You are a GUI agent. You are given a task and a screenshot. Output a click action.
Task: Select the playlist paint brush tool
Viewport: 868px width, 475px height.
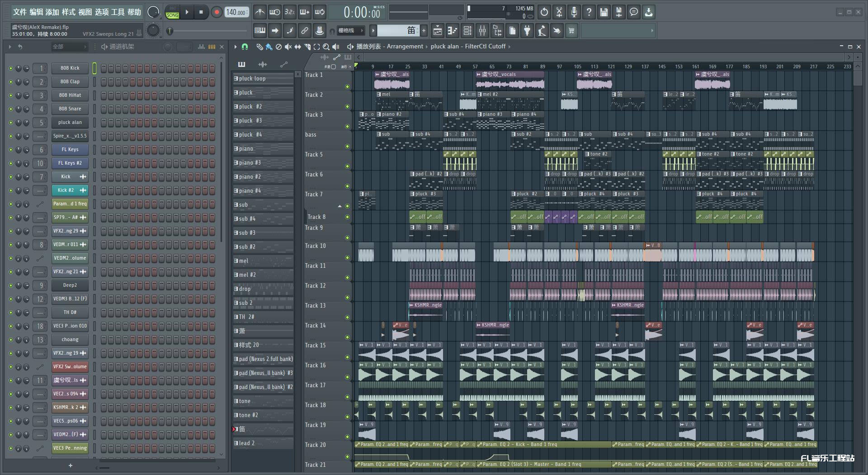(x=269, y=47)
